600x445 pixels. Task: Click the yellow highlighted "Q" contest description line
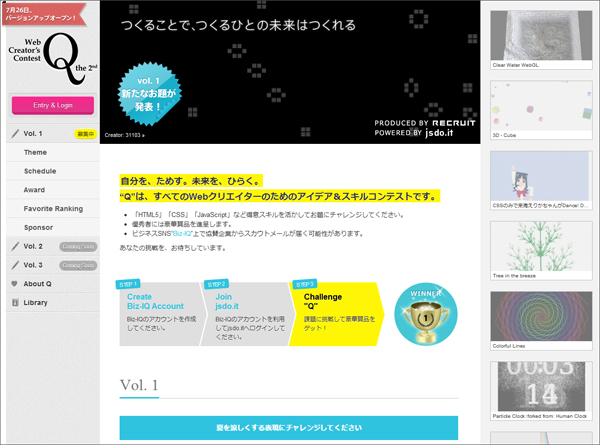tap(280, 196)
